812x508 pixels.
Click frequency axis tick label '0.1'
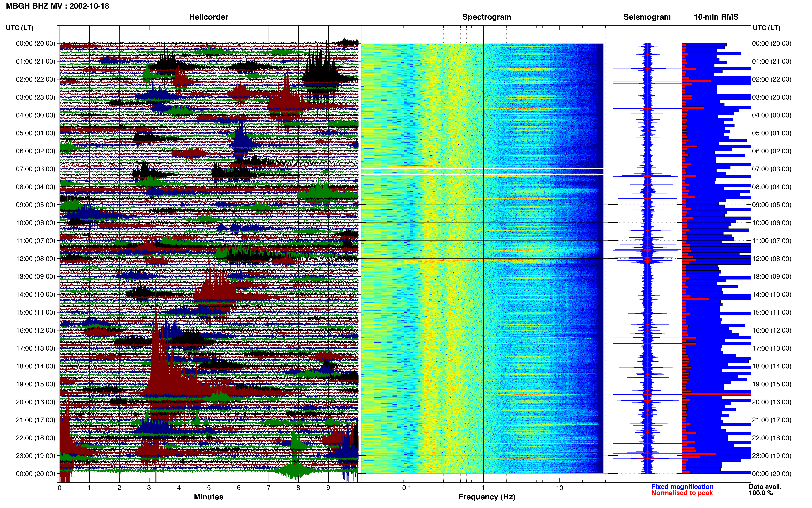[407, 487]
